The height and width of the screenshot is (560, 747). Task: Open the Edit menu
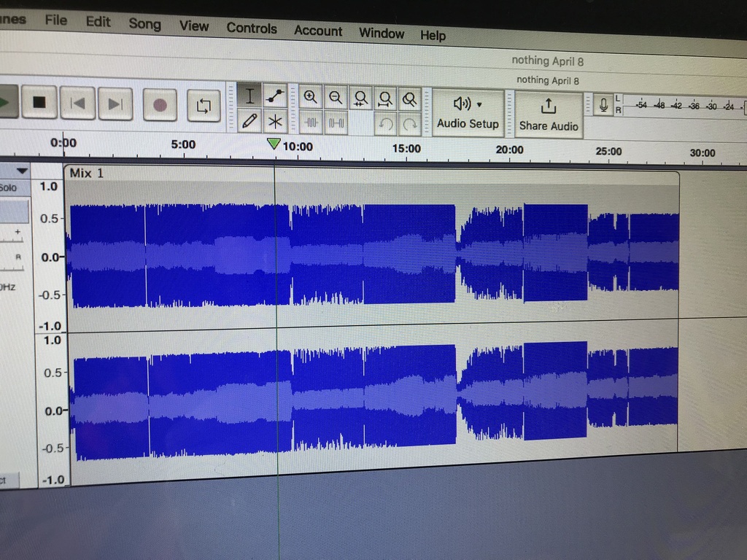(x=98, y=22)
